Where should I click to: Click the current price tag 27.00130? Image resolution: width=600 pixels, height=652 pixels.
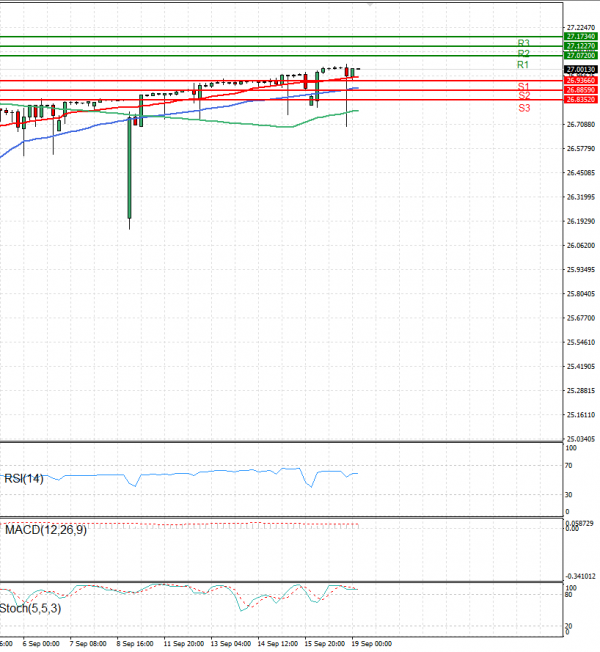pyautogui.click(x=580, y=69)
